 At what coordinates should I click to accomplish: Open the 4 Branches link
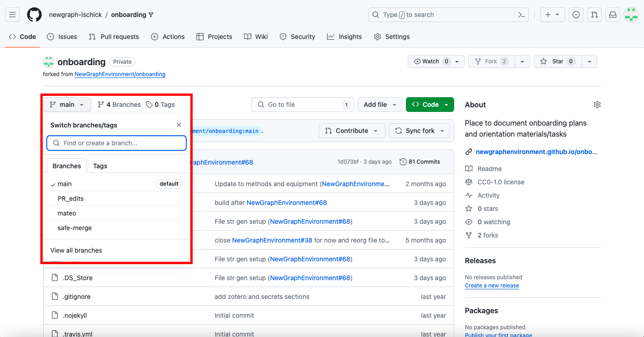pos(119,105)
